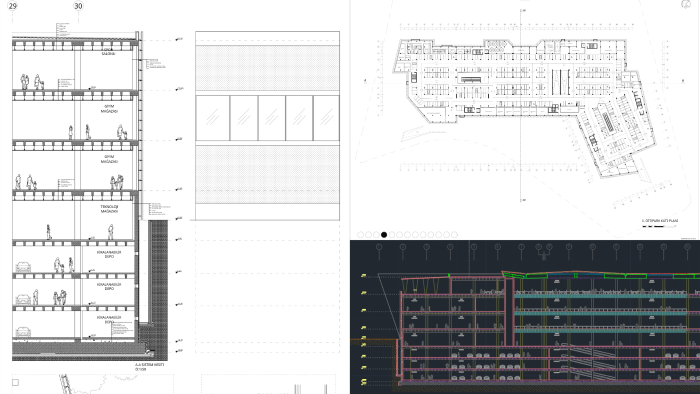Image resolution: width=700 pixels, height=394 pixels.
Task: Go to the sixth slide dot
Action: tap(400, 235)
